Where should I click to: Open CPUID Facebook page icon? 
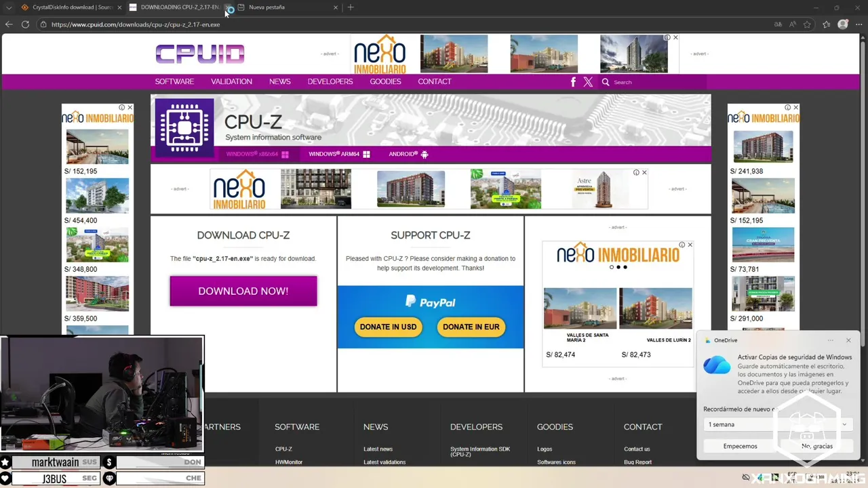tap(573, 82)
